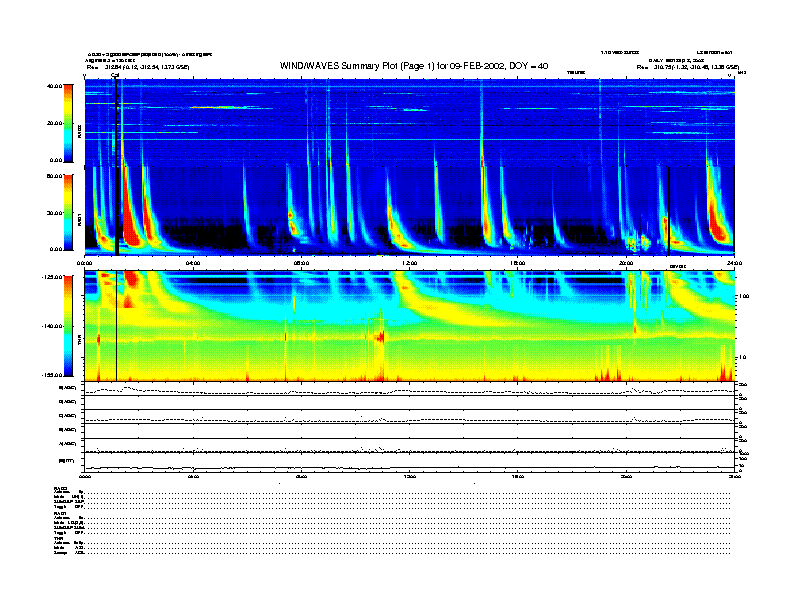Click the -125.00 label on TNR scale
This screenshot has height=612, width=792.
point(52,277)
